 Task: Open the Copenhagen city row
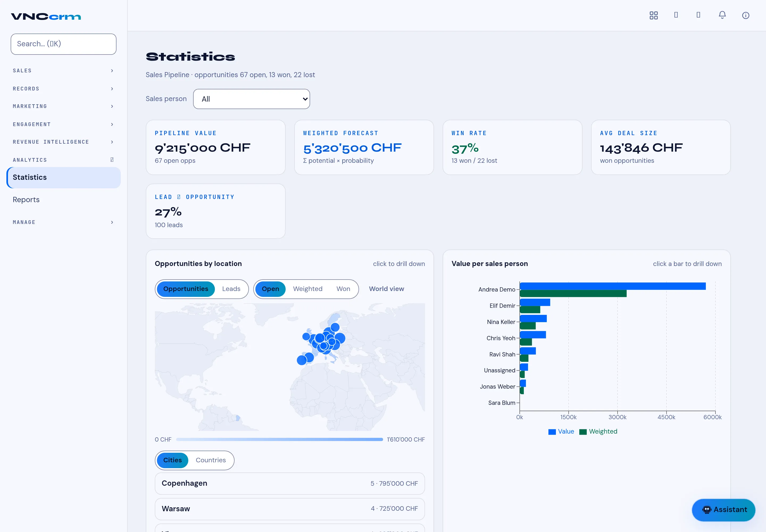tap(290, 483)
